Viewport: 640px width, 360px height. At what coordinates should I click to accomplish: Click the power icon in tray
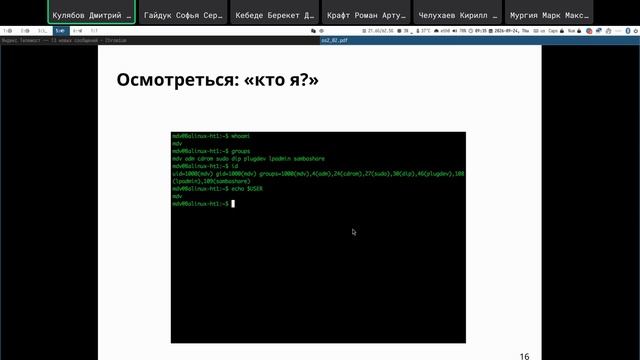point(636,31)
